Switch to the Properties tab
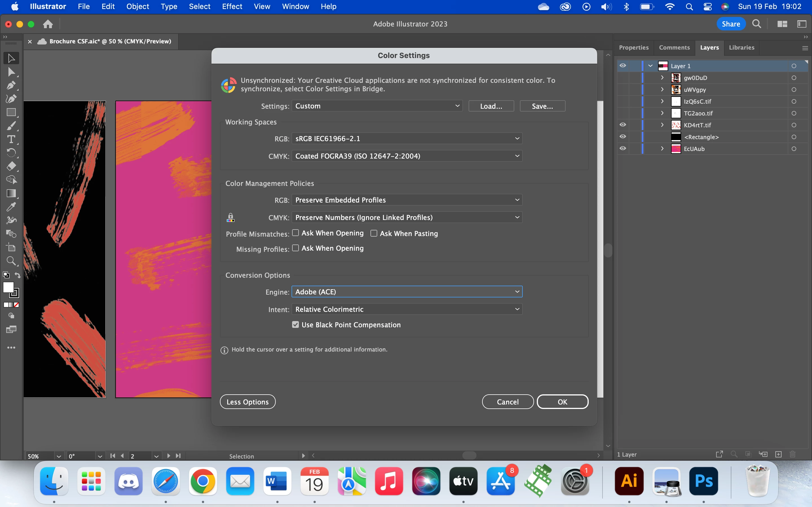The width and height of the screenshot is (812, 507). (634, 48)
